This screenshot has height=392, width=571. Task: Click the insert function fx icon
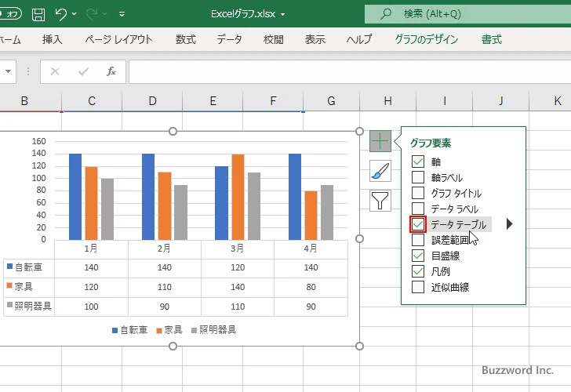click(111, 71)
